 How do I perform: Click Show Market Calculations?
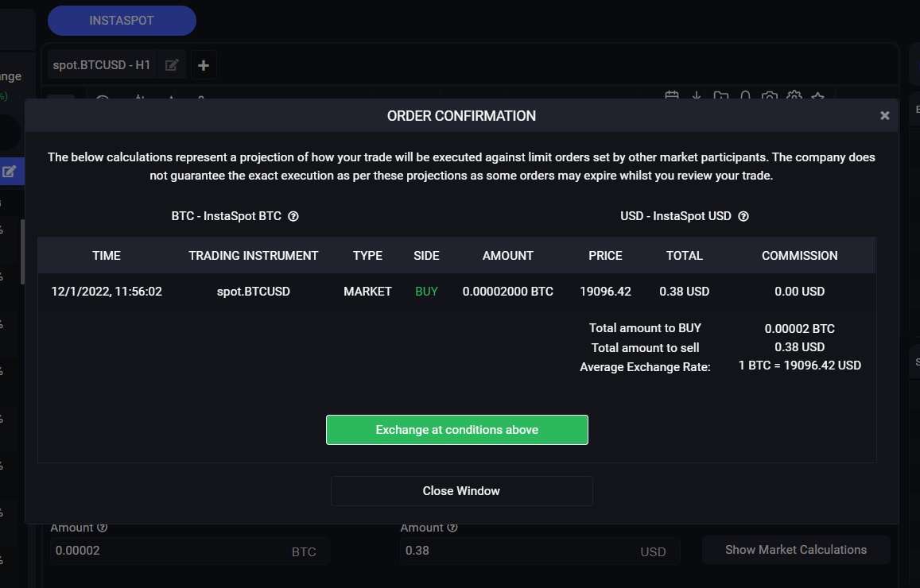tap(796, 550)
